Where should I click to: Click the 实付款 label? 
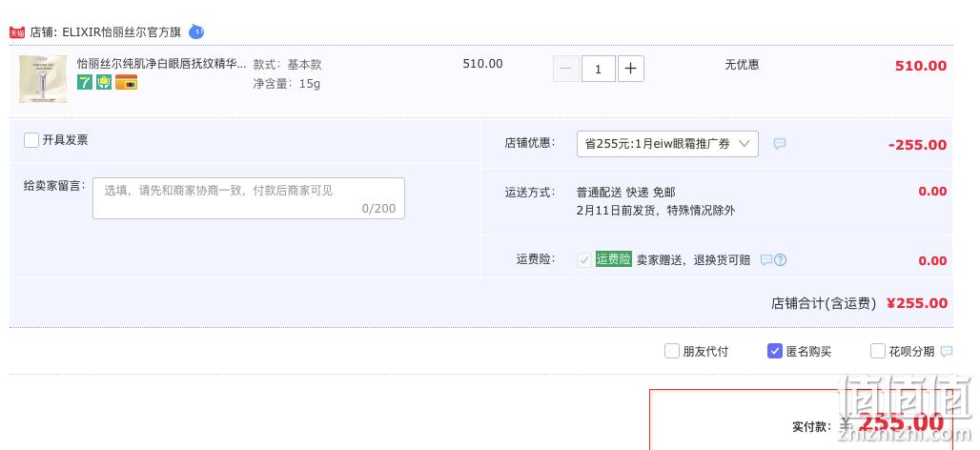(x=812, y=427)
